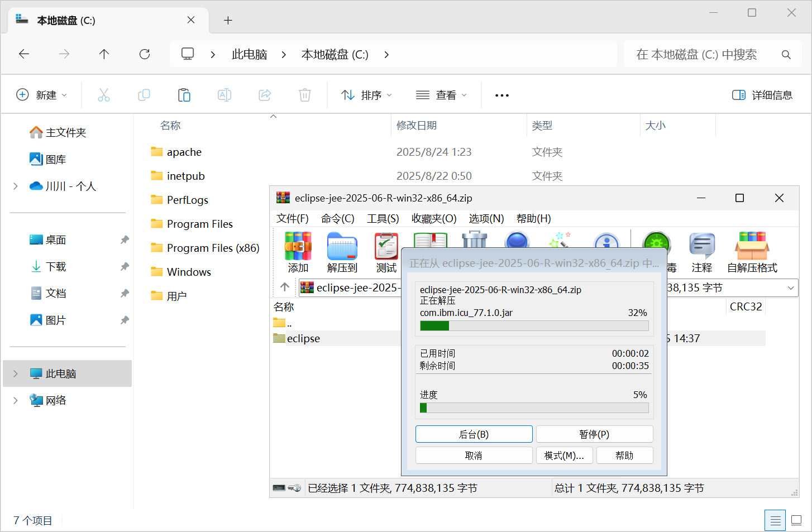Image resolution: width=812 pixels, height=532 pixels.
Task: Expand the 川川 - 个人 OneDrive tree node
Action: 16,186
